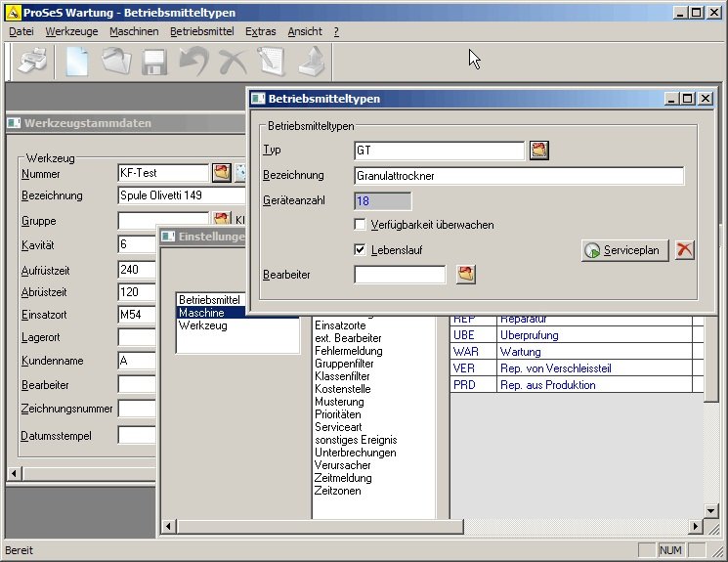Open the lookup icon next to Bearbeiter field
The height and width of the screenshot is (562, 728).
tap(466, 275)
